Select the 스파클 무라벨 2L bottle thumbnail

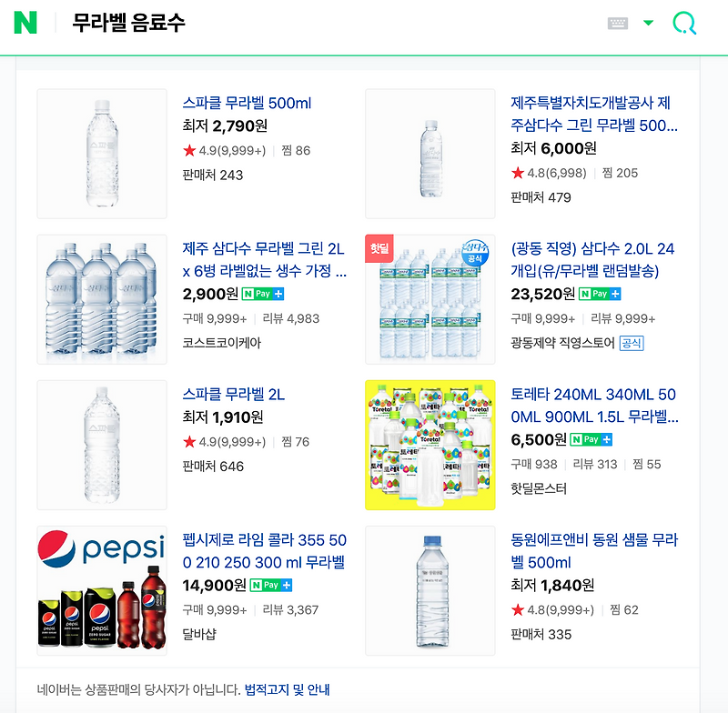point(102,445)
